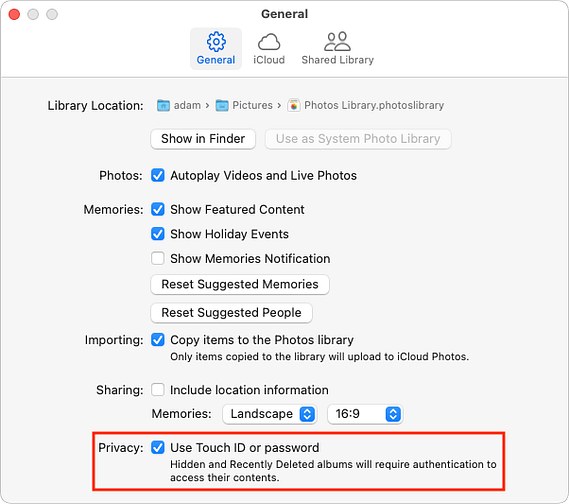The width and height of the screenshot is (569, 504).
Task: Click Reset Suggested People button
Action: pyautogui.click(x=232, y=313)
